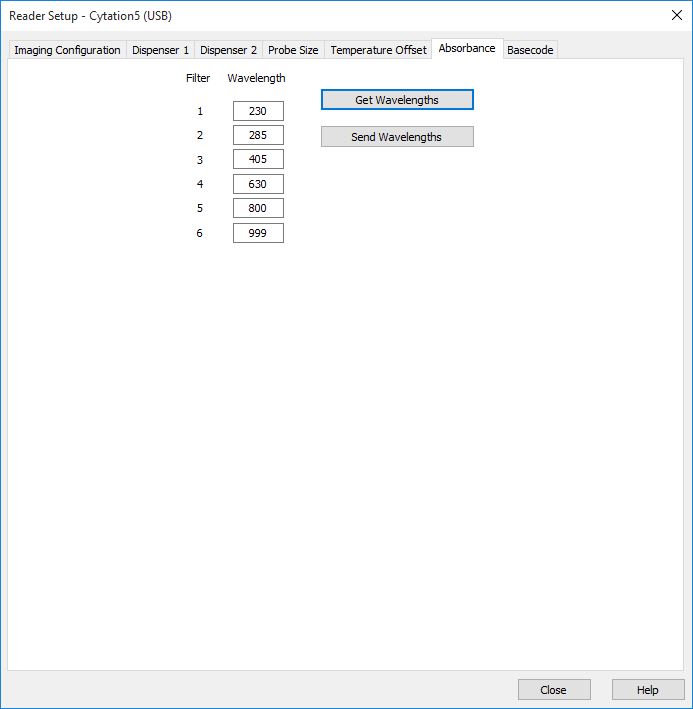The image size is (693, 709).
Task: Click filter 3 wavelength field showing 405
Action: pyautogui.click(x=258, y=159)
